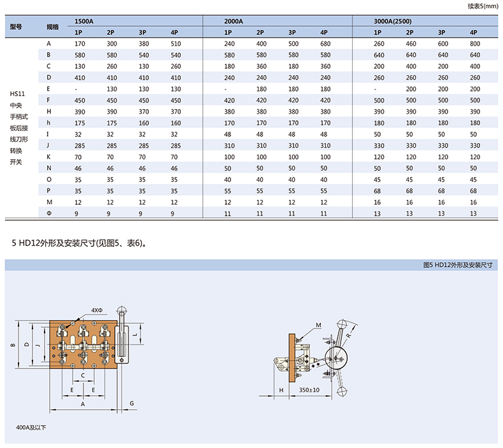Select the 400A及以下 note below the drawing

tap(31, 427)
